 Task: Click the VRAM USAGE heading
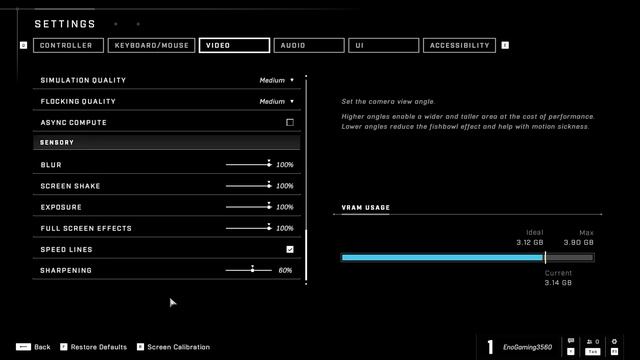[366, 207]
